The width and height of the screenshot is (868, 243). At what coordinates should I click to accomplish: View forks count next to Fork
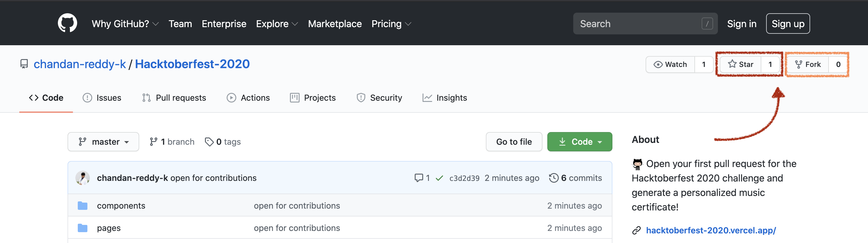pos(838,65)
